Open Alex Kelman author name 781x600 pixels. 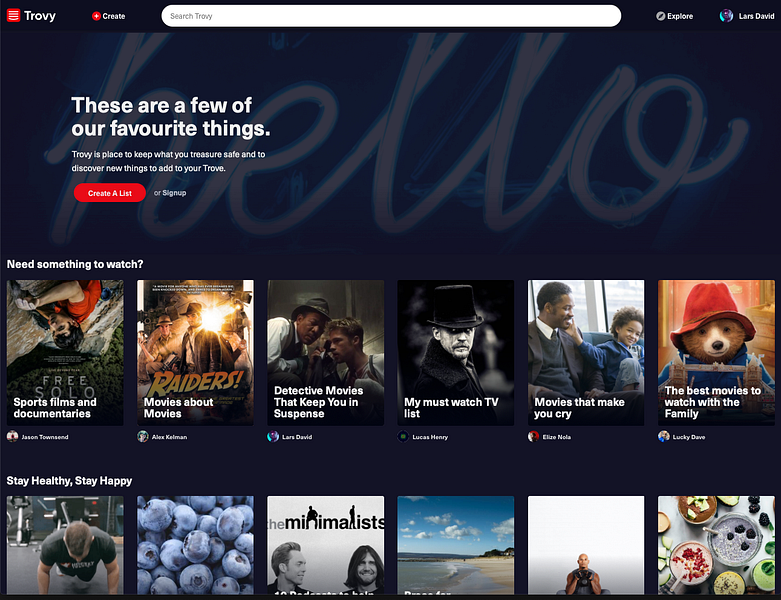(x=169, y=437)
